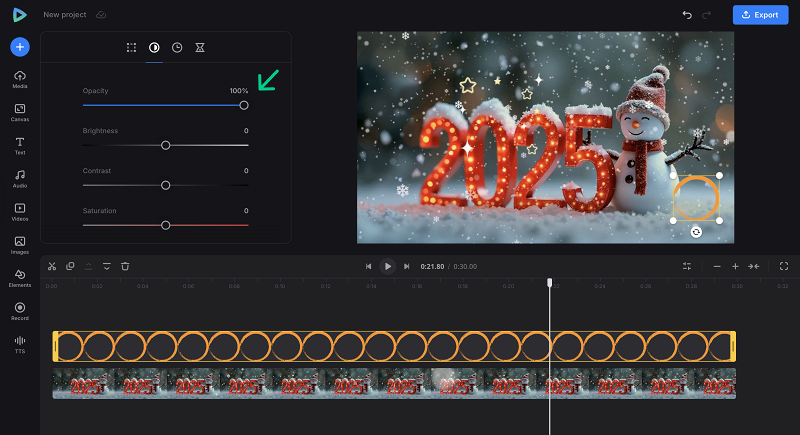
Task: Undo the last action
Action: click(687, 15)
